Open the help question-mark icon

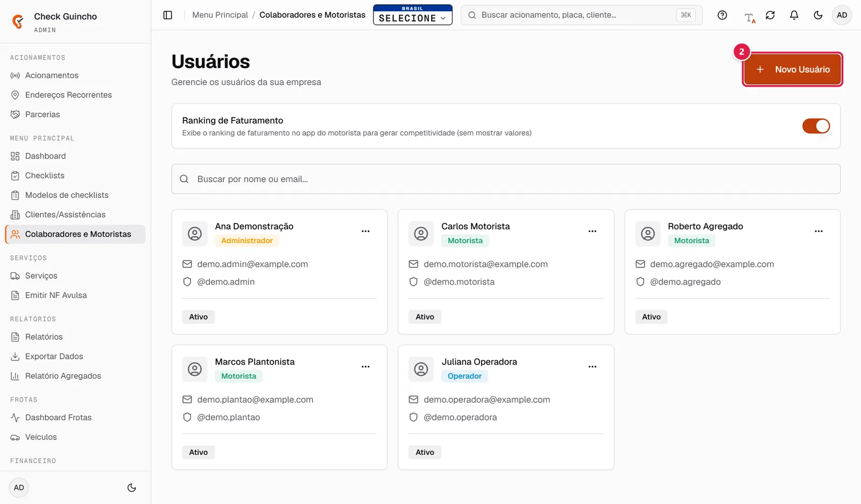coord(722,15)
